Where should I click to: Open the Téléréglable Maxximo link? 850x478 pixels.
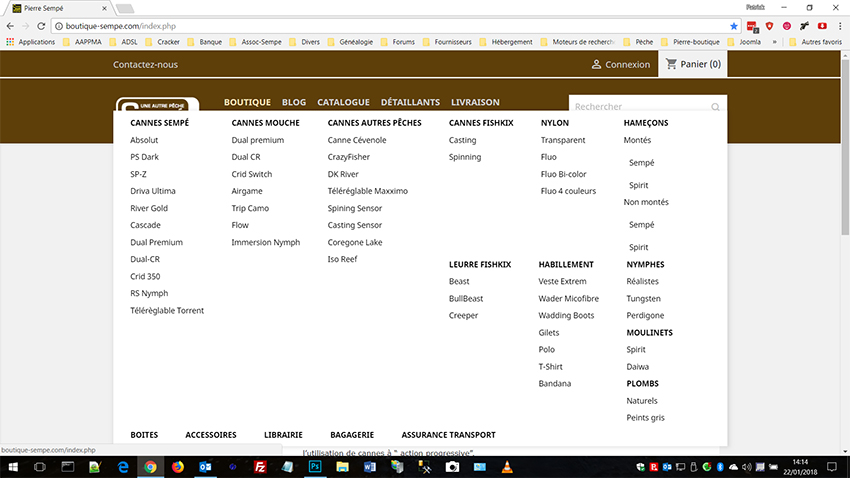point(368,191)
